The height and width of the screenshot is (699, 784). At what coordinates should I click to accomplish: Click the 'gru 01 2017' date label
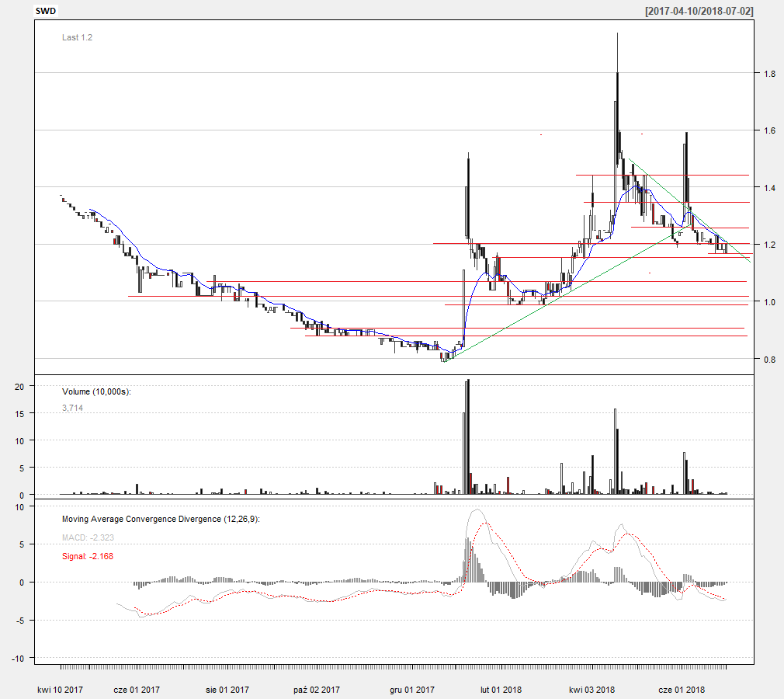coord(412,690)
